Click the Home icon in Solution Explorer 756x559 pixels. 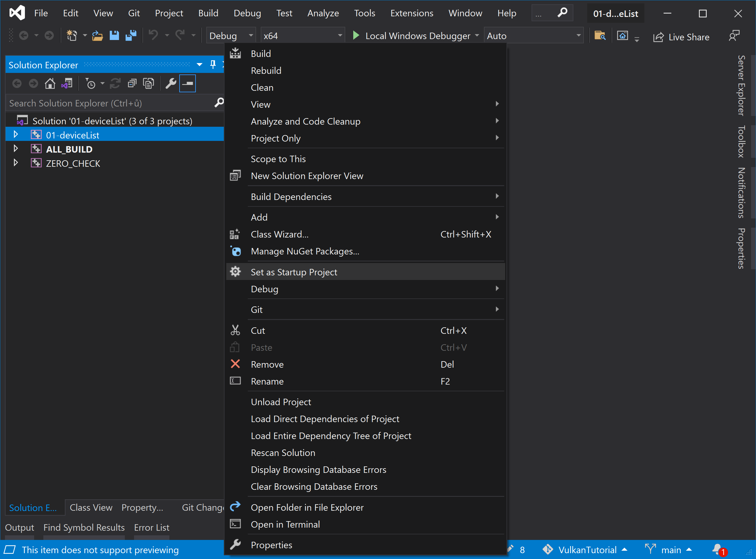(50, 84)
